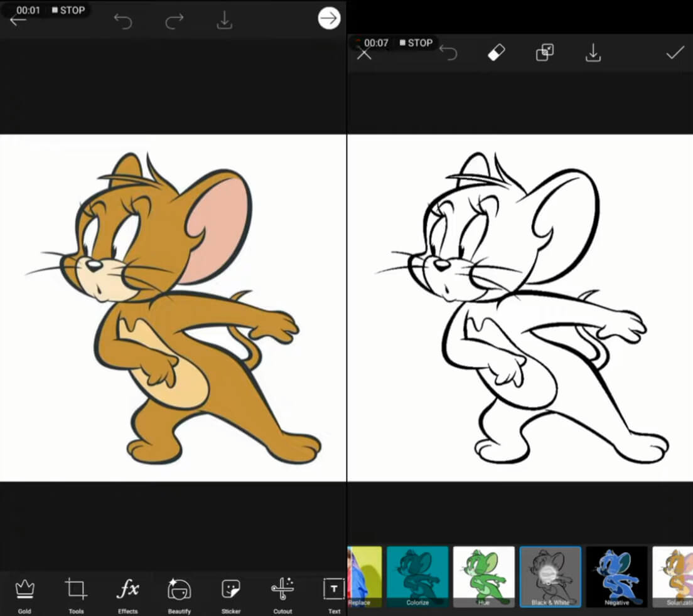Select the eraser tool in right editor
693x616 pixels.
pyautogui.click(x=497, y=53)
